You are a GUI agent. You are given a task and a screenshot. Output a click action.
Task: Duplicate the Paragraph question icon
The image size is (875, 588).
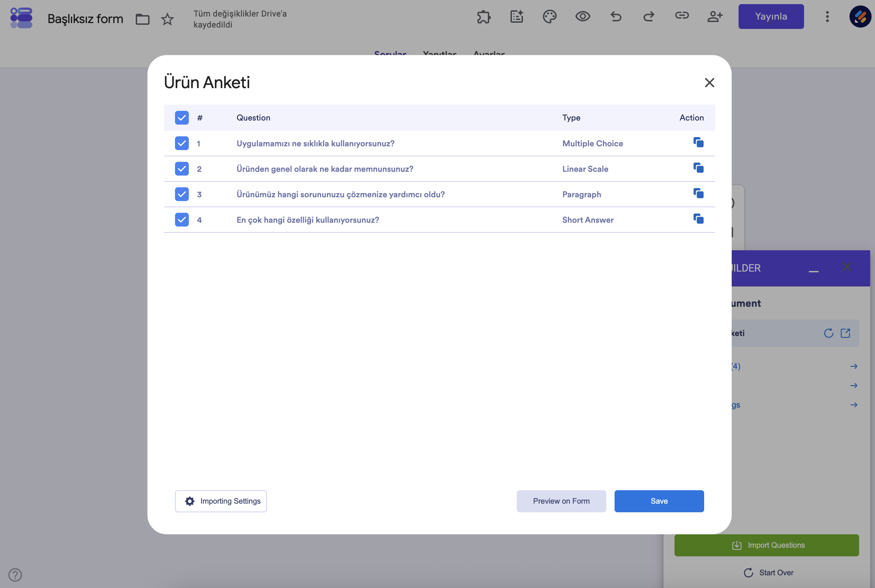(x=698, y=193)
